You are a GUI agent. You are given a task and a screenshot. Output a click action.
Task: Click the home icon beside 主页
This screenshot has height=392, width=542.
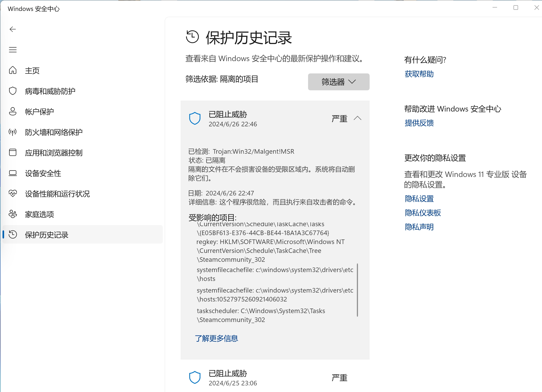[x=13, y=70]
